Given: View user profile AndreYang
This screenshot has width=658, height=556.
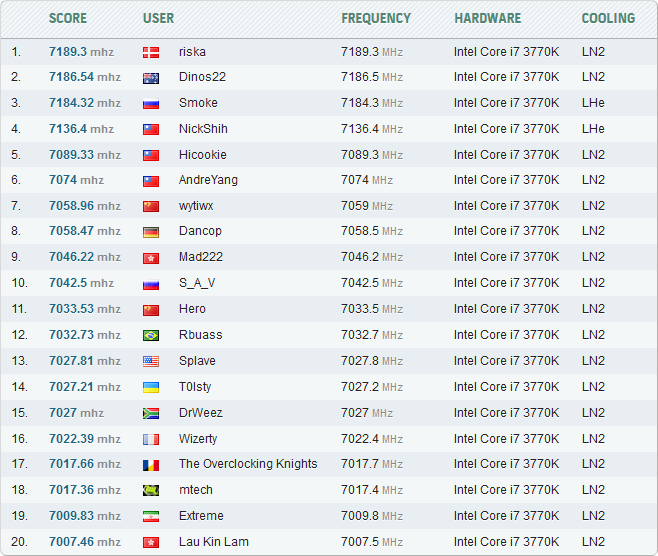Looking at the screenshot, I should 208,180.
